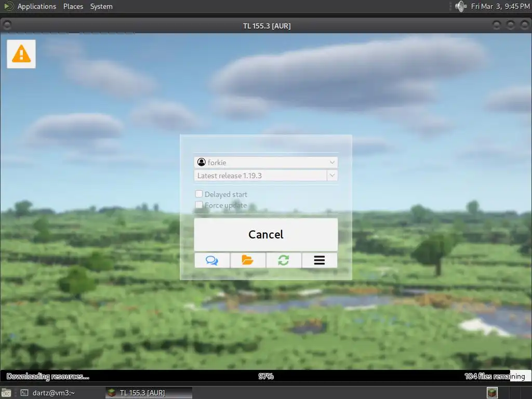Open the game folder icon button

248,260
